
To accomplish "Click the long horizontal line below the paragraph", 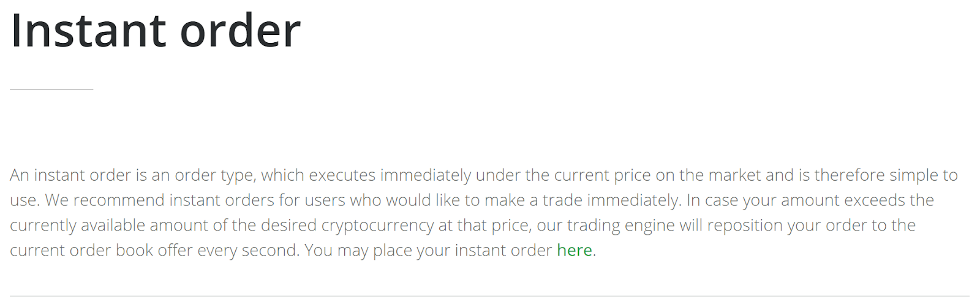I will [x=489, y=297].
